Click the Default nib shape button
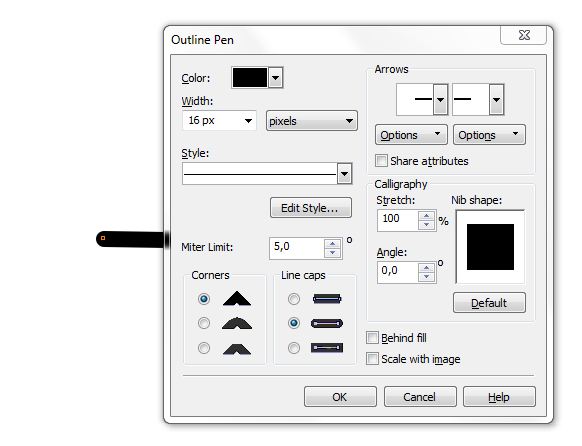 click(x=489, y=303)
